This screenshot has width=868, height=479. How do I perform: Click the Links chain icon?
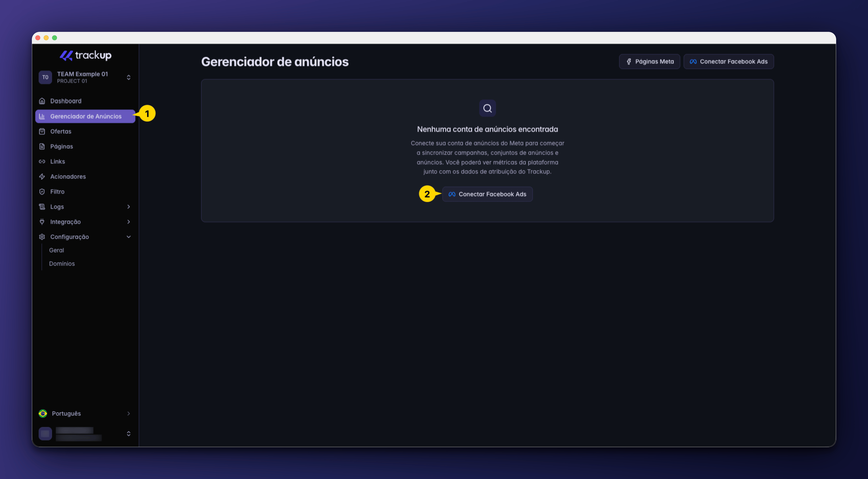[x=42, y=161]
